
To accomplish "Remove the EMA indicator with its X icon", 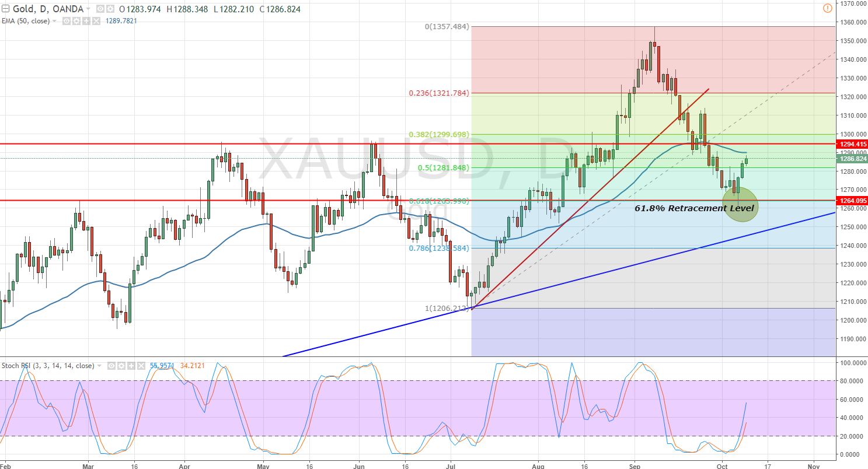I will 96,21.
